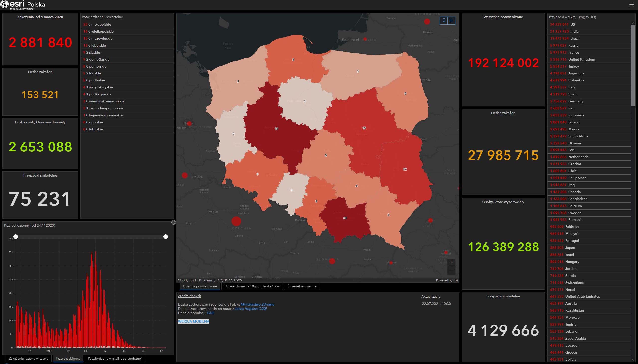Open Zakażenia i zgony w czasie tab
The height and width of the screenshot is (364, 638).
pyautogui.click(x=28, y=358)
